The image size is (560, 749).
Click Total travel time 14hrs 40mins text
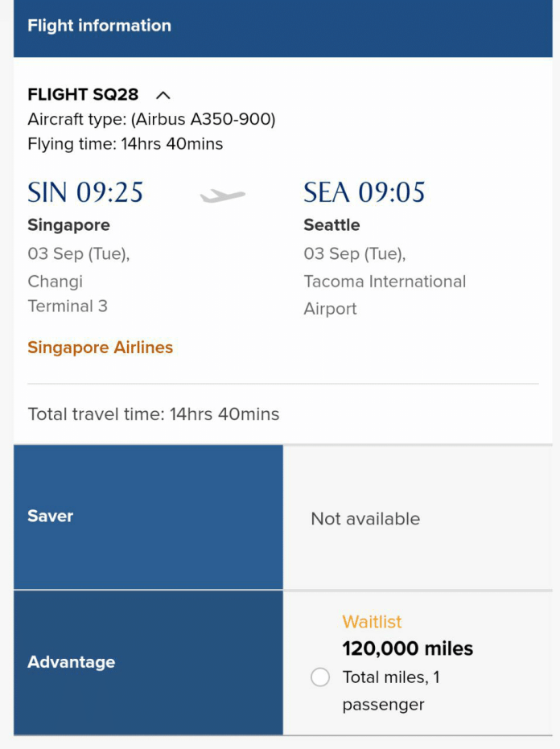click(154, 414)
